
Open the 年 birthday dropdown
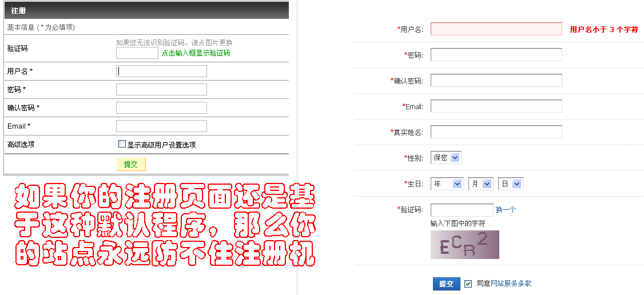[x=447, y=184]
